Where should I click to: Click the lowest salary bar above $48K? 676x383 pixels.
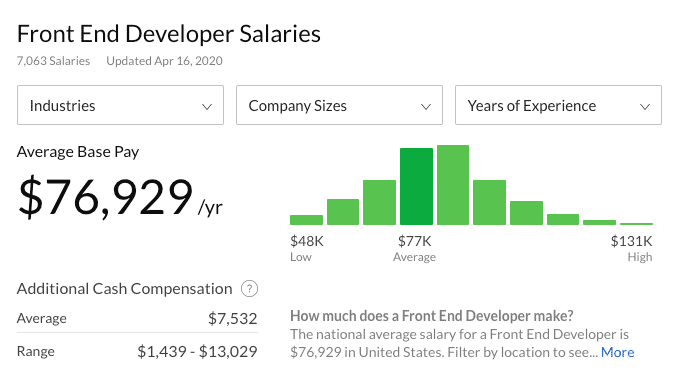307,220
